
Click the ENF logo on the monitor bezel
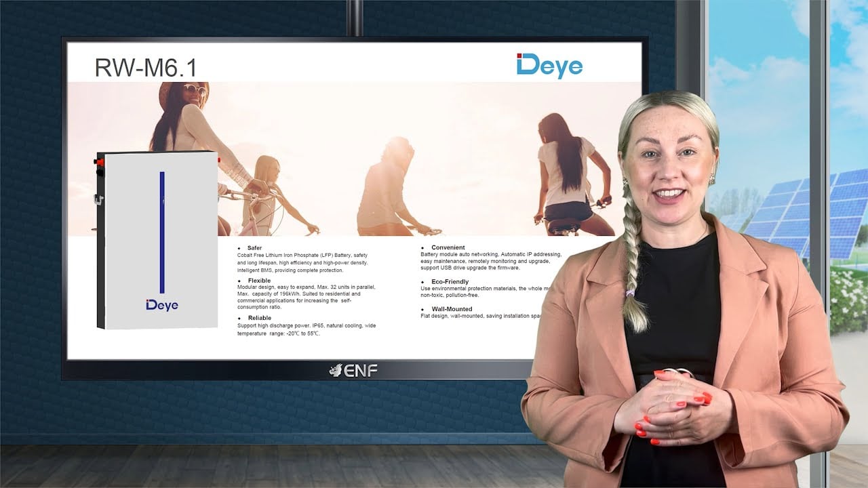pyautogui.click(x=353, y=370)
